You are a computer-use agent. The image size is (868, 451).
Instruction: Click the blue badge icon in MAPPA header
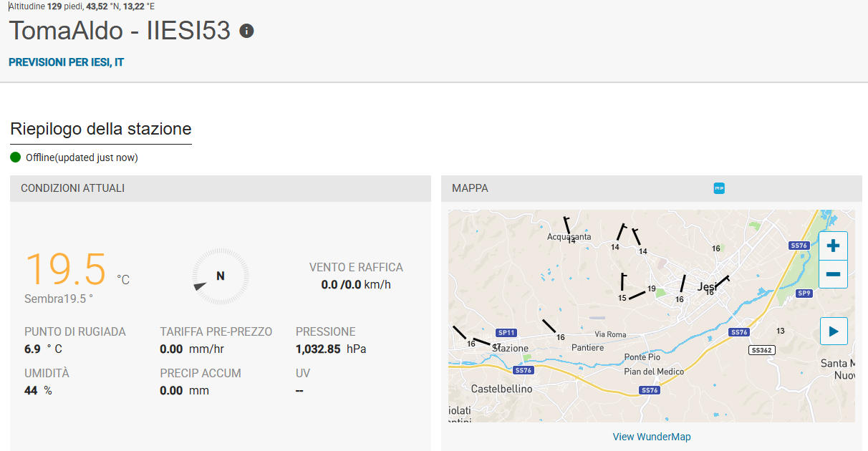pyautogui.click(x=719, y=188)
